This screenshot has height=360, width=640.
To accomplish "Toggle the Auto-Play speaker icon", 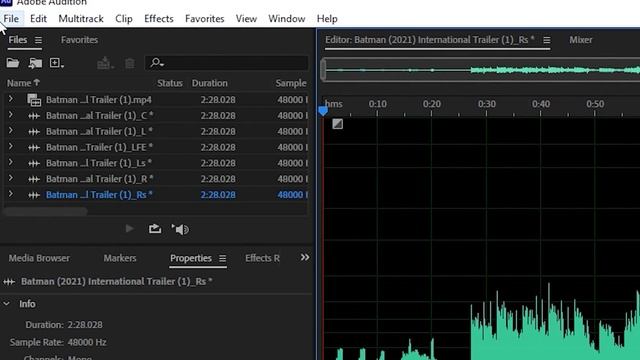I will point(180,229).
